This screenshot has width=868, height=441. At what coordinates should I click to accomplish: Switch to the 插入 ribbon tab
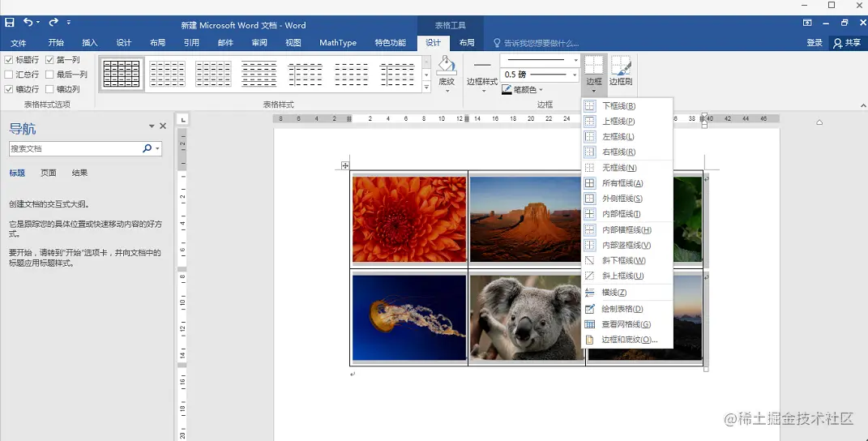pos(90,43)
